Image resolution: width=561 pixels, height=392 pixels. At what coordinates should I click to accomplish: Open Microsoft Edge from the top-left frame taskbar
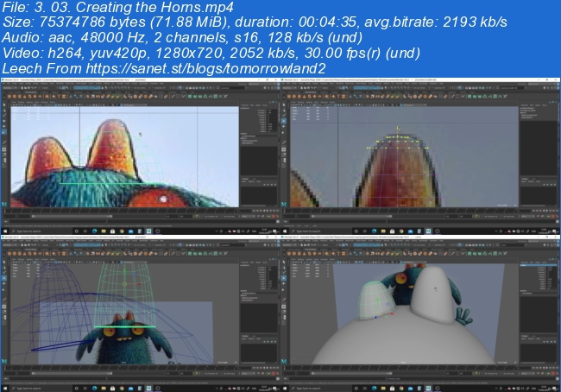click(94, 231)
